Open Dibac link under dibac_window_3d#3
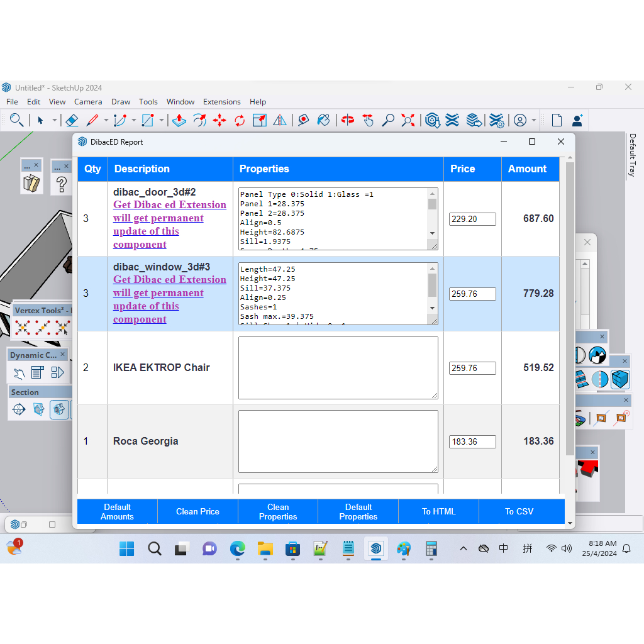Image resolution: width=644 pixels, height=644 pixels. [x=170, y=299]
